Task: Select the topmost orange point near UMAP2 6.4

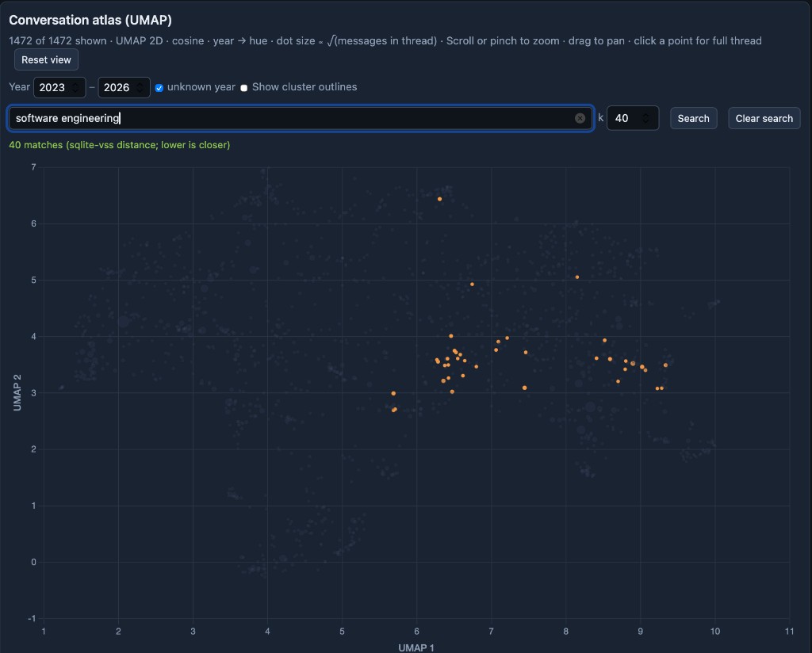Action: pyautogui.click(x=439, y=199)
